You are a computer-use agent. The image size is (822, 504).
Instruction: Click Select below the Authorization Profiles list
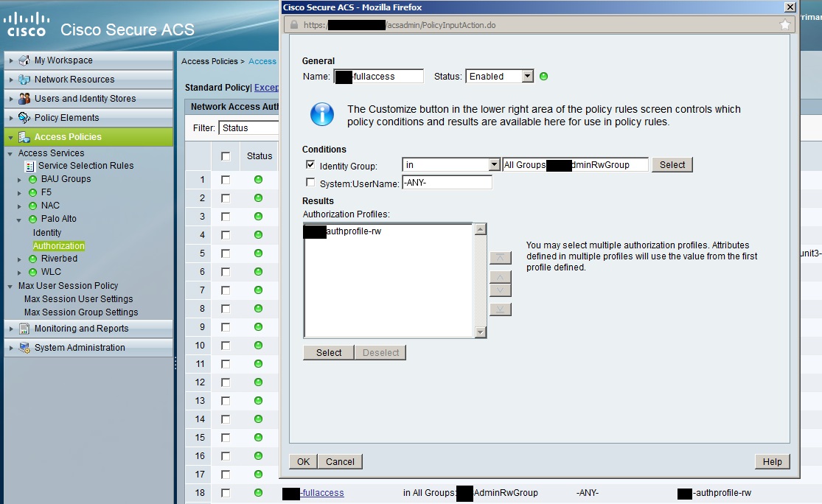point(329,353)
